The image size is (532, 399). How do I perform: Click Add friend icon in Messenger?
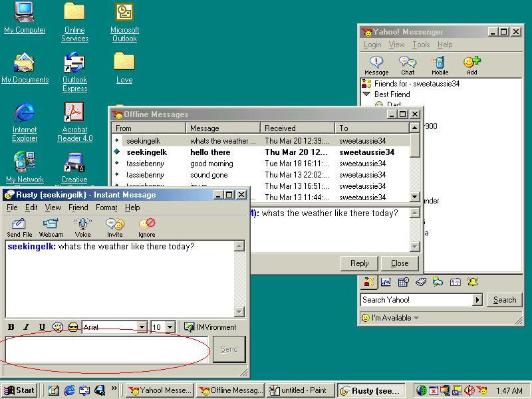[471, 65]
